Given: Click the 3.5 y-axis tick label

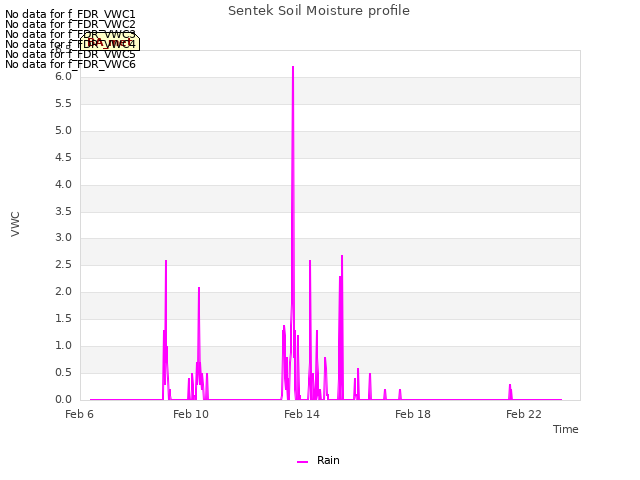Looking at the screenshot, I should pyautogui.click(x=63, y=211).
